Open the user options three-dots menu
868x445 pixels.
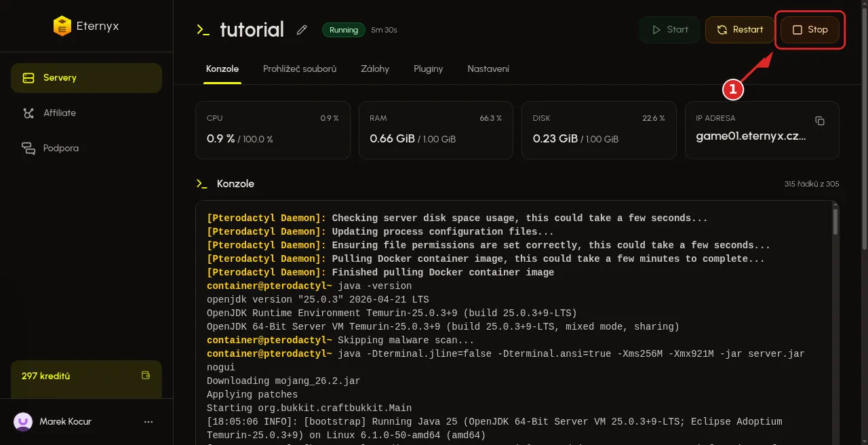[x=149, y=422]
